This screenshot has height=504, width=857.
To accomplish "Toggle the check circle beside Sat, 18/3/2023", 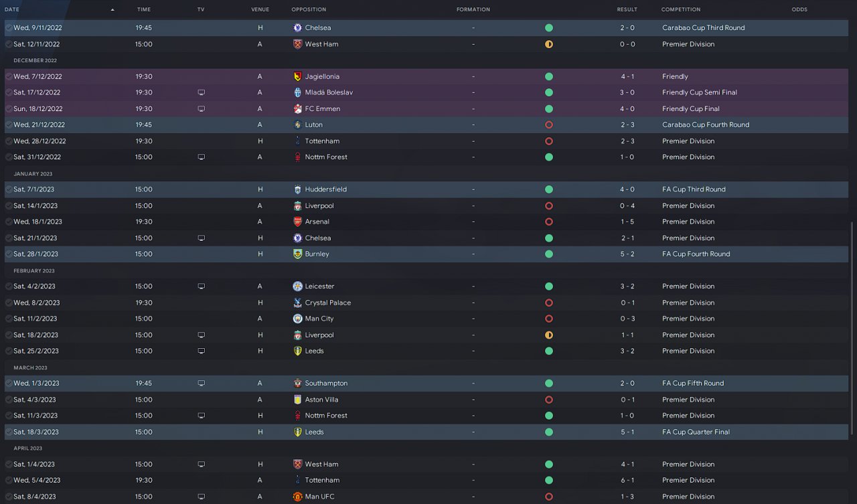I will [x=9, y=432].
